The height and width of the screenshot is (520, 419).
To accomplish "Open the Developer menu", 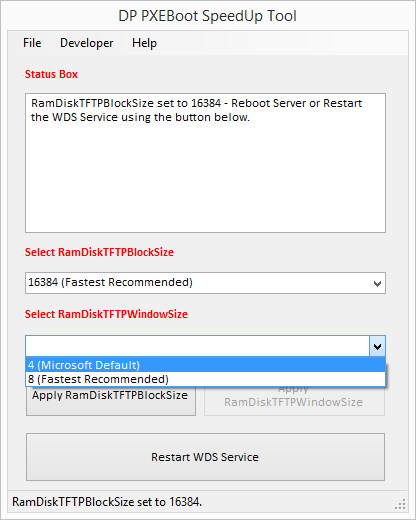I will point(86,43).
